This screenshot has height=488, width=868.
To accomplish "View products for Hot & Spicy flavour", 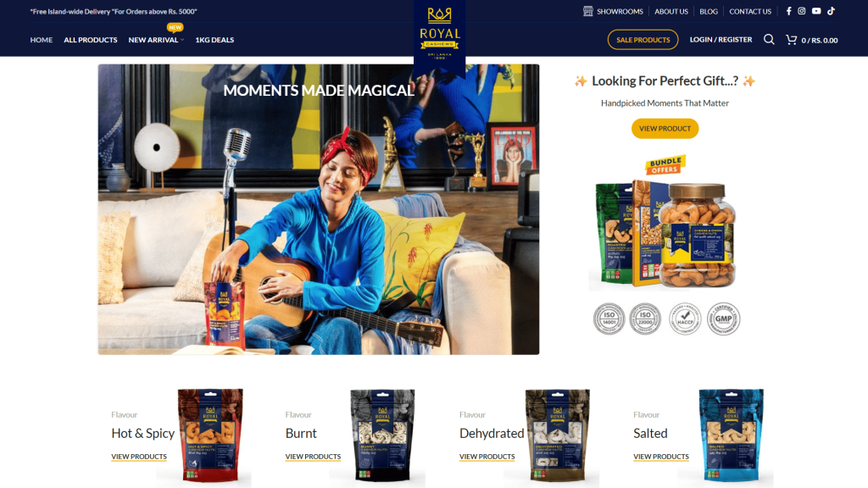I will (139, 457).
